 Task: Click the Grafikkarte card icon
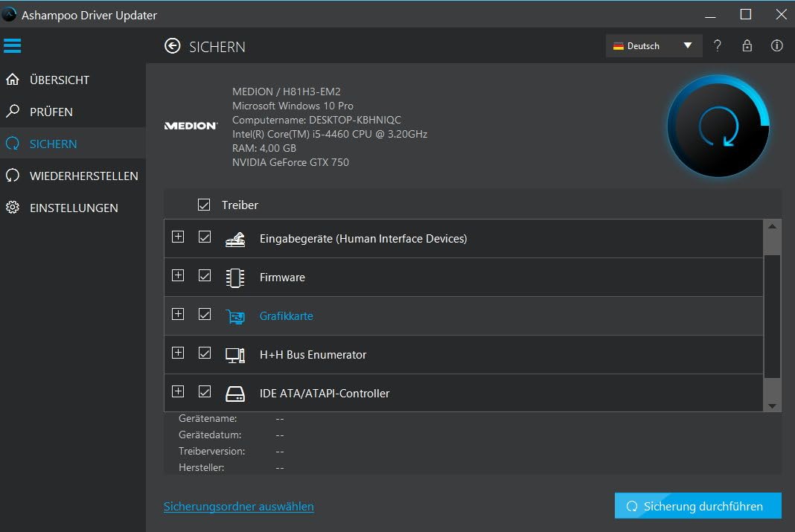click(234, 317)
